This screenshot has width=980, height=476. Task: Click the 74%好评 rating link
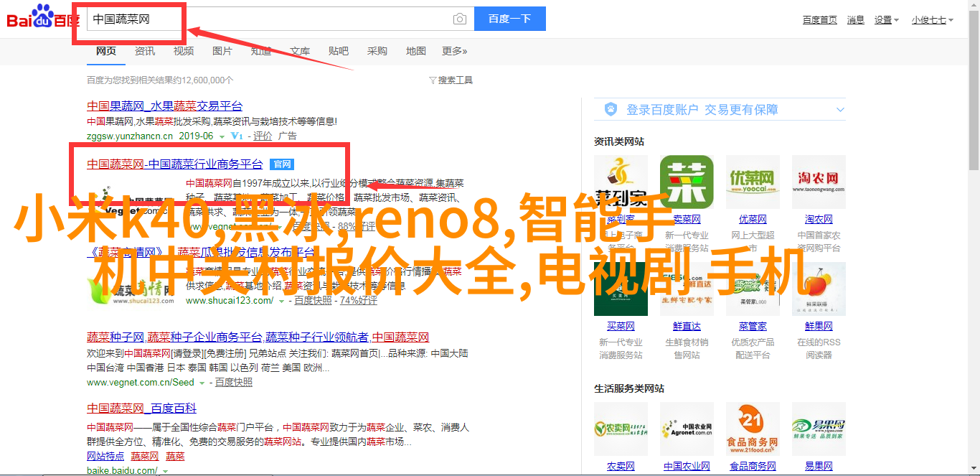click(x=359, y=301)
